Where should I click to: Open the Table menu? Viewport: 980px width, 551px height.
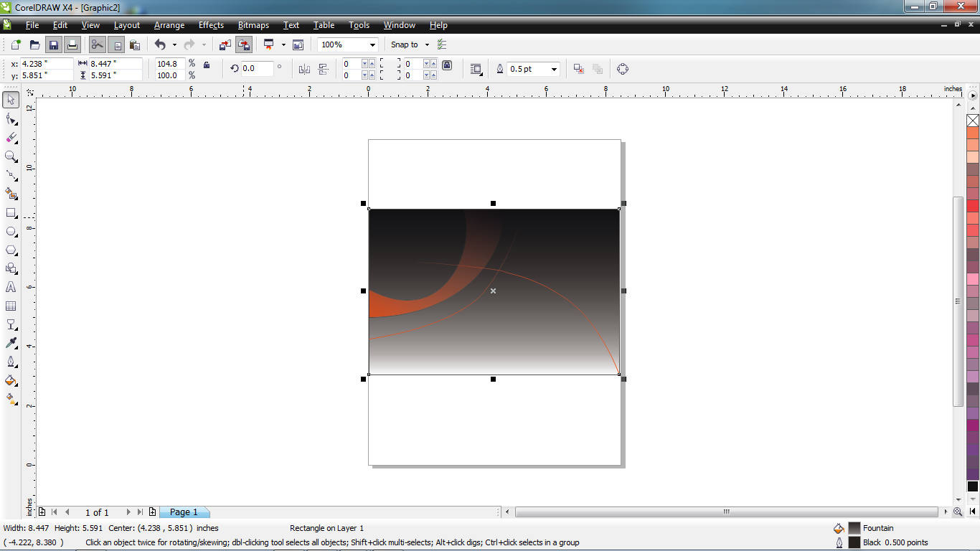pyautogui.click(x=324, y=25)
